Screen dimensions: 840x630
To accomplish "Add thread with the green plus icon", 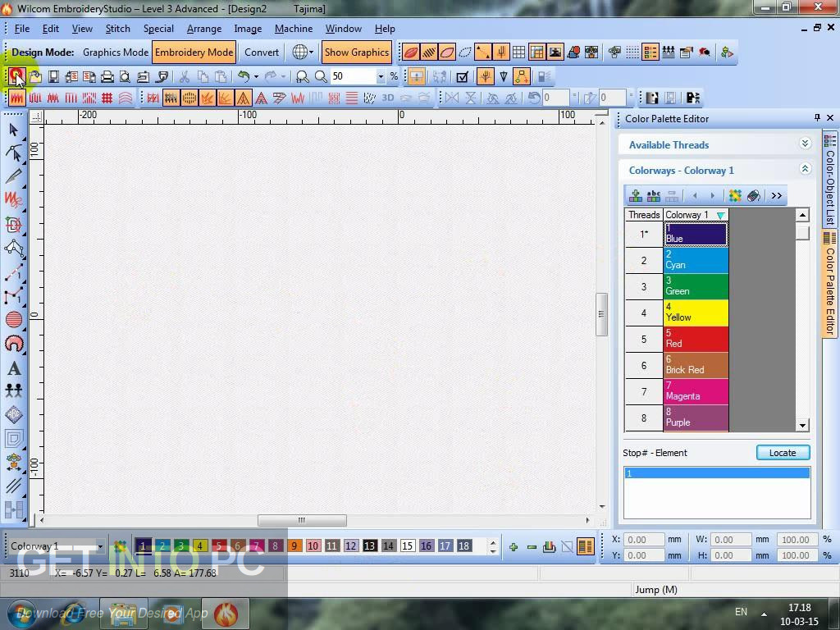I will click(x=636, y=195).
